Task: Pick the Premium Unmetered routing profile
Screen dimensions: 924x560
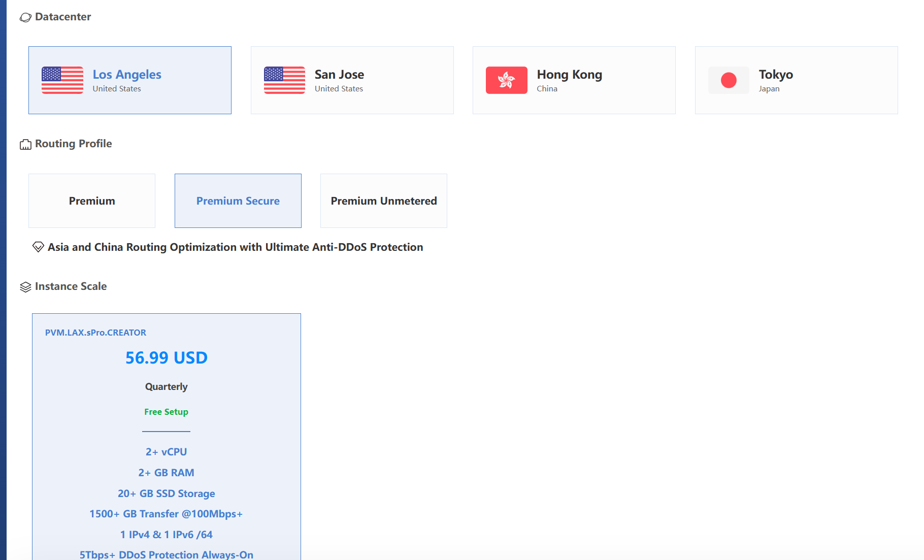Action: pos(383,201)
